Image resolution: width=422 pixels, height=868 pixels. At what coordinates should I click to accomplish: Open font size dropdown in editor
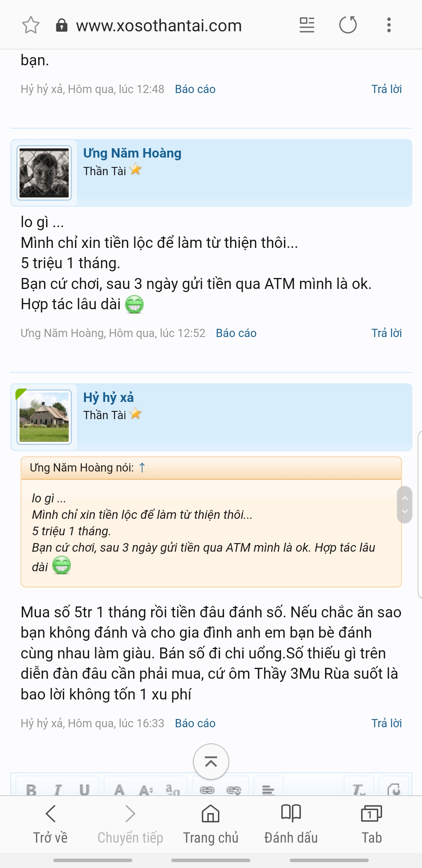pyautogui.click(x=146, y=790)
